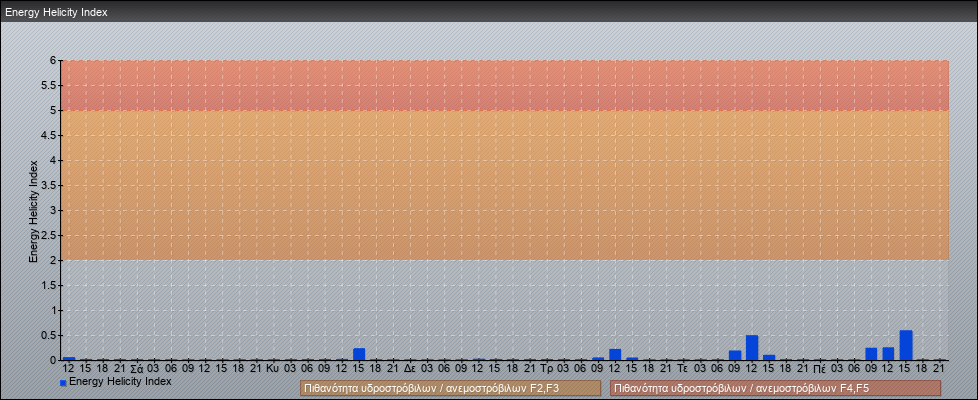978x400 pixels.
Task: Click the y-axis value 2
Action: click(x=54, y=260)
